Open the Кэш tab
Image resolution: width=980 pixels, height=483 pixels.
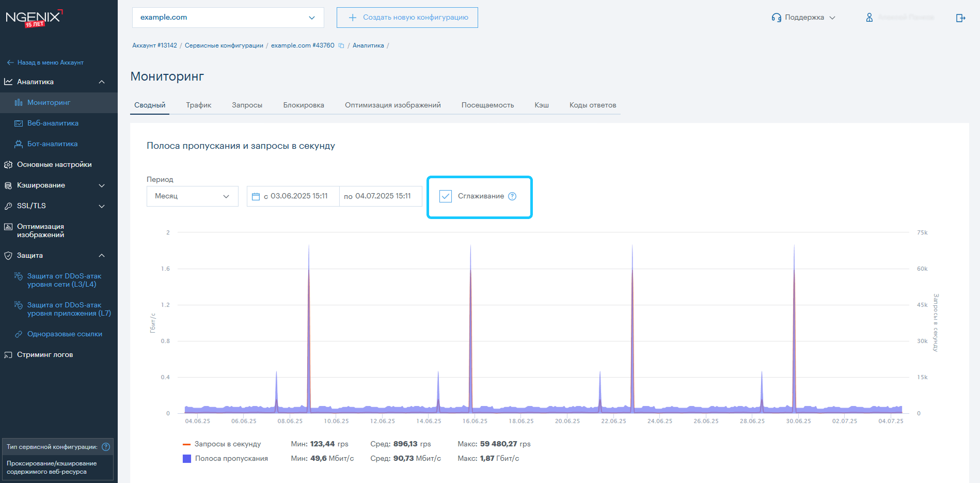[x=542, y=105]
